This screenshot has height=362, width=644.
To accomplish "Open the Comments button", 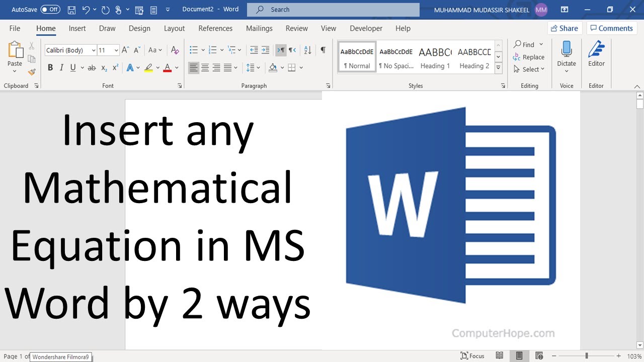I will point(611,29).
